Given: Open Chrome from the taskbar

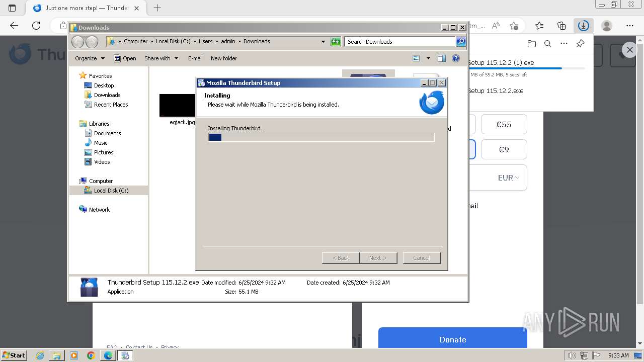Looking at the screenshot, I should pos(91,355).
